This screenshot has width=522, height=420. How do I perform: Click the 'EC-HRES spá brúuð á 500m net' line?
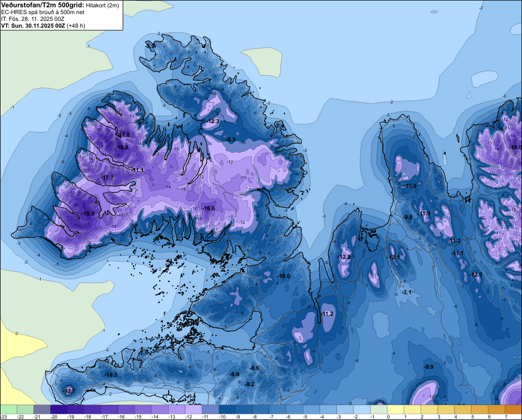coord(43,12)
